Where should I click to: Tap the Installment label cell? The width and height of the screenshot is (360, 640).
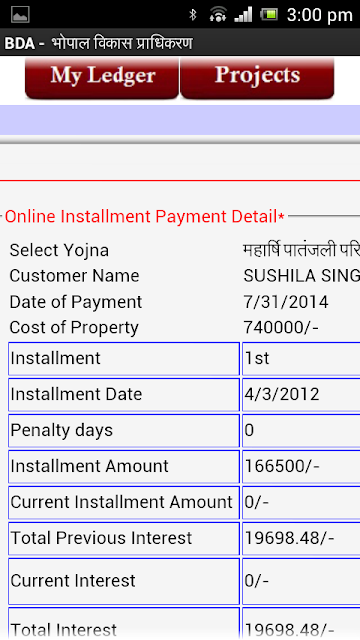pyautogui.click(x=124, y=359)
